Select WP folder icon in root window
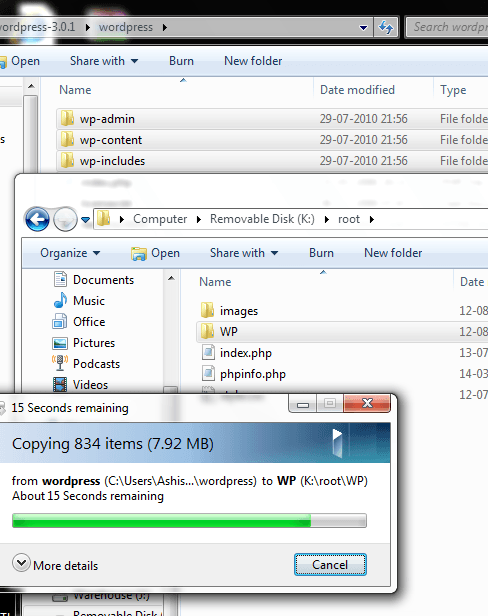This screenshot has height=616, width=488. pos(207,331)
